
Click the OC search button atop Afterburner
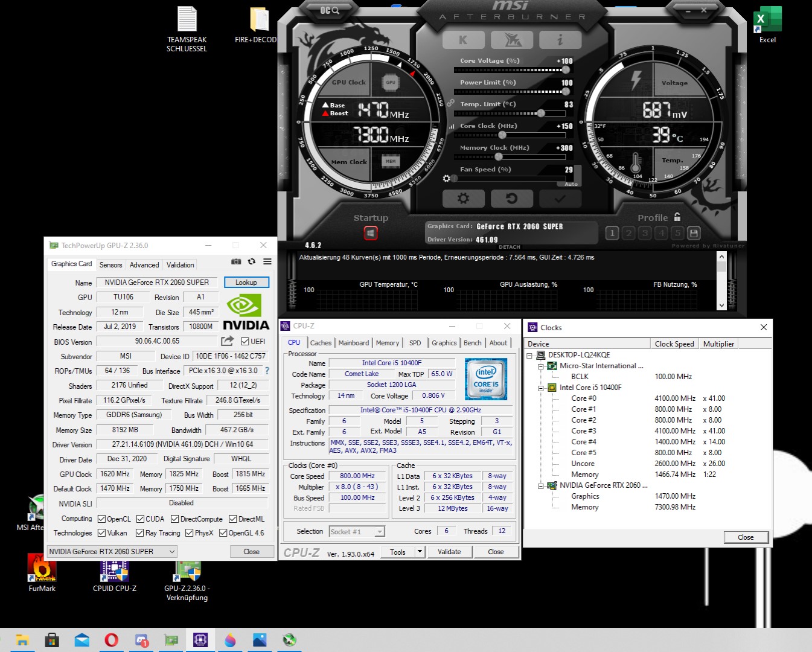pos(330,10)
